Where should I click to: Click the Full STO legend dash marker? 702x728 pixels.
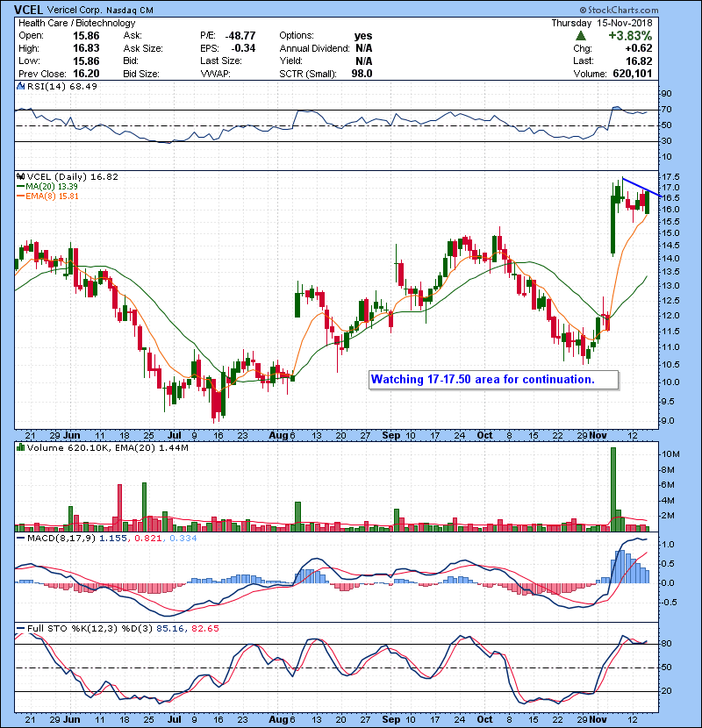click(x=20, y=629)
